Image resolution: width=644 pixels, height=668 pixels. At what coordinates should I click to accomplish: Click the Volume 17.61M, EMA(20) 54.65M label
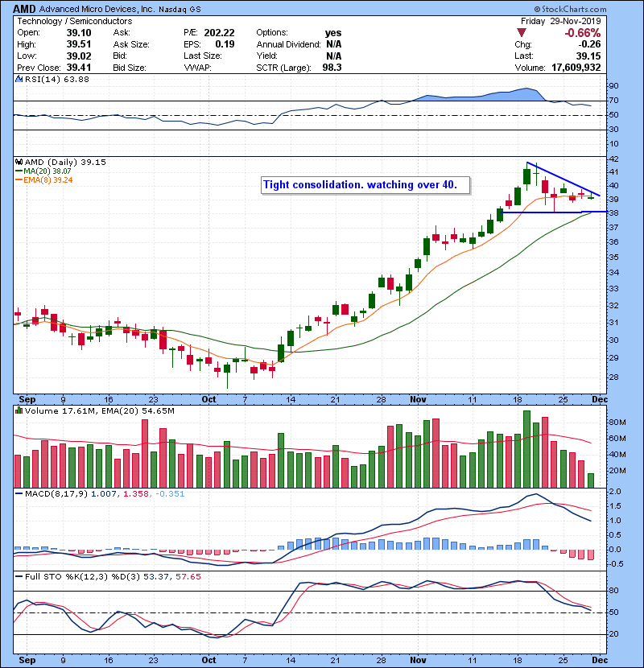(x=100, y=411)
